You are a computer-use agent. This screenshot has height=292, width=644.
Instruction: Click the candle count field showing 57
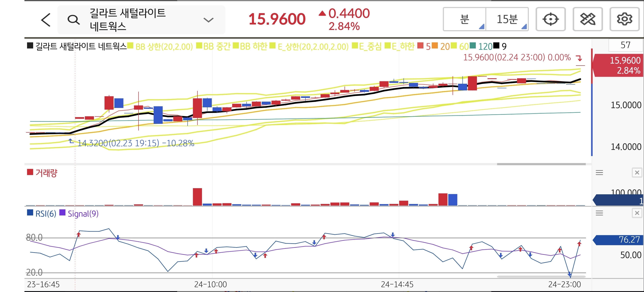coord(625,45)
